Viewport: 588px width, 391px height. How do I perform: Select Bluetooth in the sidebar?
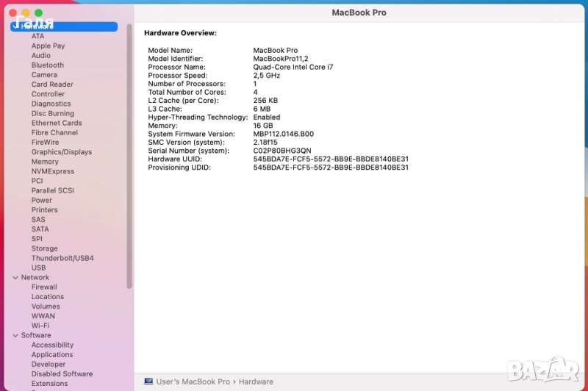click(x=47, y=65)
